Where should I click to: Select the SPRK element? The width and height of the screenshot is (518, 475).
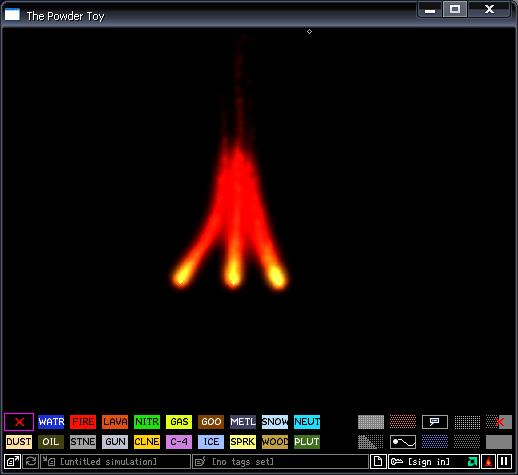point(243,442)
